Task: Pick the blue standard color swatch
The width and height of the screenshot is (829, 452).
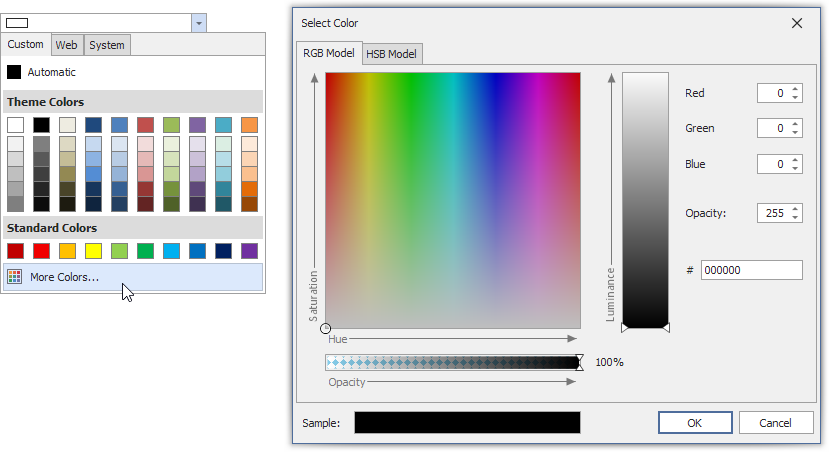Action: coord(197,251)
